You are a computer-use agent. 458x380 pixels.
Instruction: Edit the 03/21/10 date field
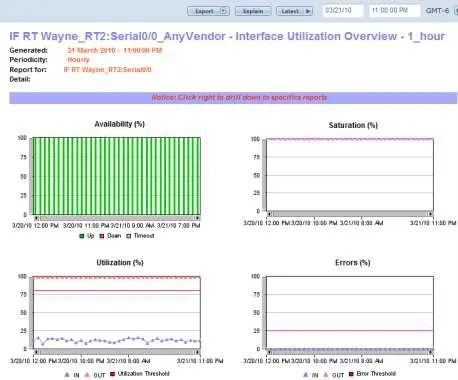(x=343, y=11)
